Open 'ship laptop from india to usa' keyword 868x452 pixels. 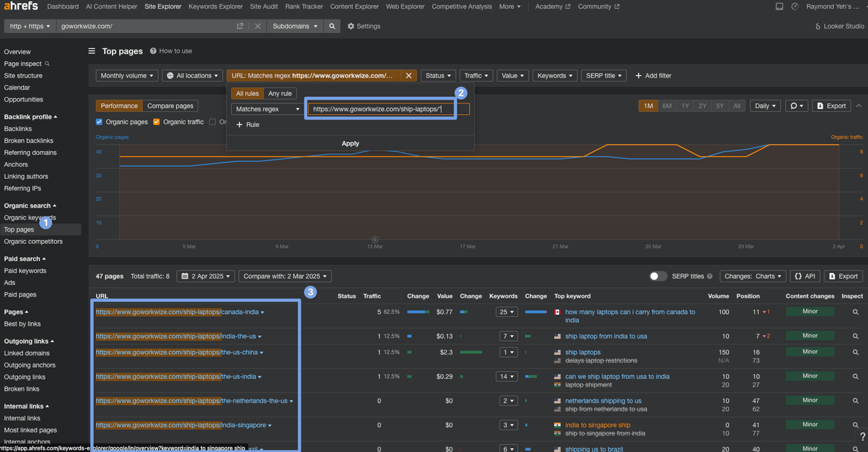coord(606,336)
